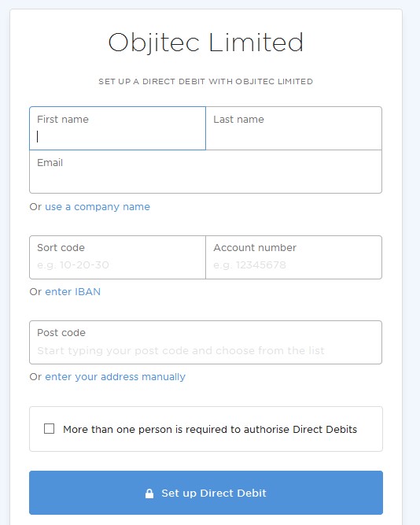The width and height of the screenshot is (420, 525).
Task: Switch to IBAN via 'enter IBAN' link
Action: [72, 292]
